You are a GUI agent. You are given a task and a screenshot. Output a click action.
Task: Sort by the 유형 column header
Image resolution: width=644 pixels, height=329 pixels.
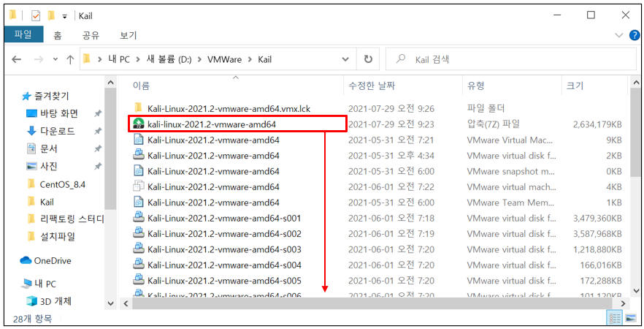point(475,86)
